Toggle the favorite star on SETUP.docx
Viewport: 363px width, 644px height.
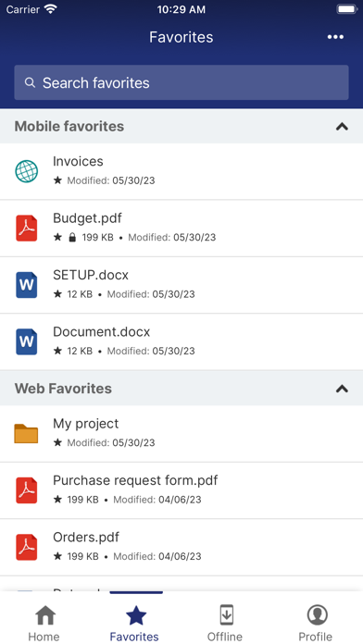[x=58, y=294]
